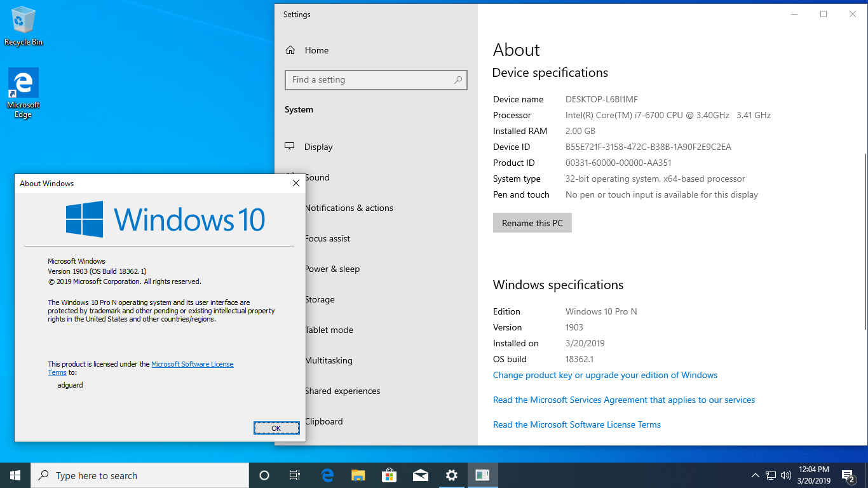
Task: Open the Action Center notifications icon
Action: (848, 475)
